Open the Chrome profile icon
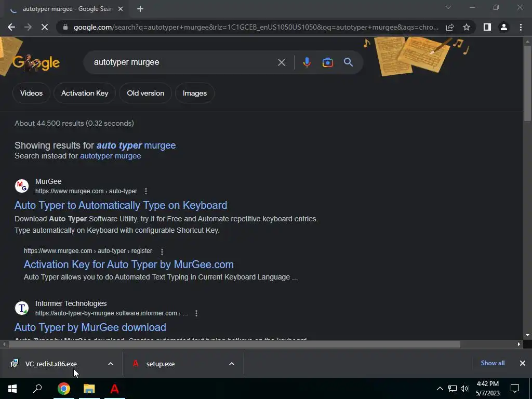The width and height of the screenshot is (532, 399). [504, 27]
